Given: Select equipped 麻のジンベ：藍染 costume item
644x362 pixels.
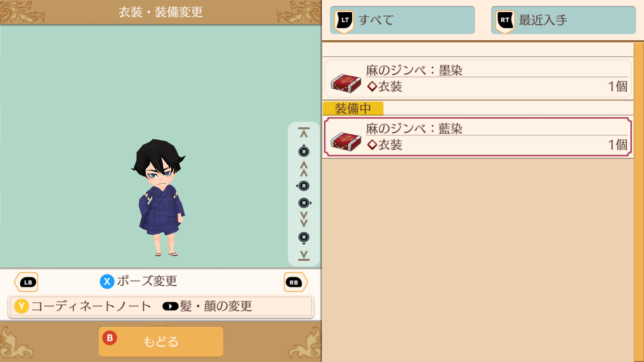Looking at the screenshot, I should pyautogui.click(x=478, y=137).
